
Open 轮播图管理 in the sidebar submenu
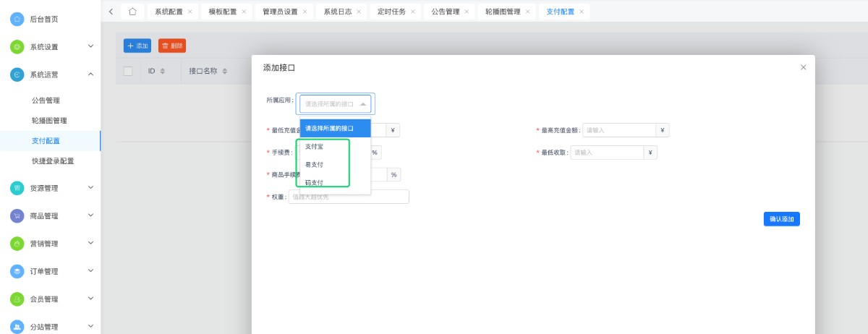coord(50,121)
